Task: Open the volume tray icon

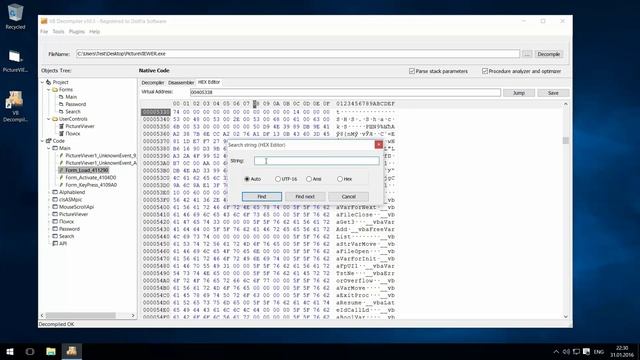Action: tap(566, 351)
